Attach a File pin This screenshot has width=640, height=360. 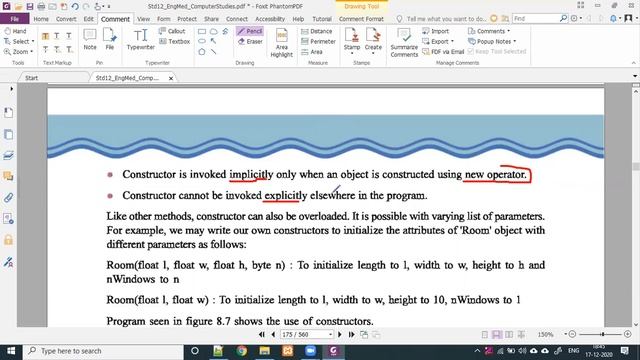(109, 39)
